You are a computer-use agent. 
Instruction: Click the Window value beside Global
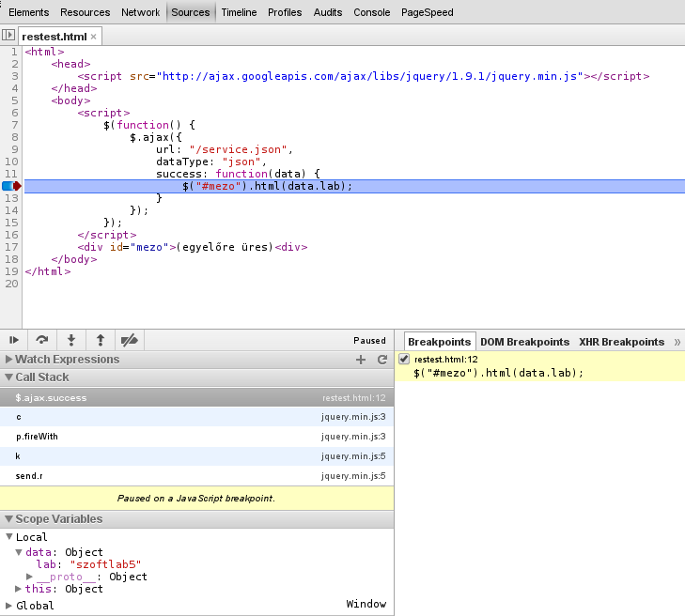click(x=366, y=604)
